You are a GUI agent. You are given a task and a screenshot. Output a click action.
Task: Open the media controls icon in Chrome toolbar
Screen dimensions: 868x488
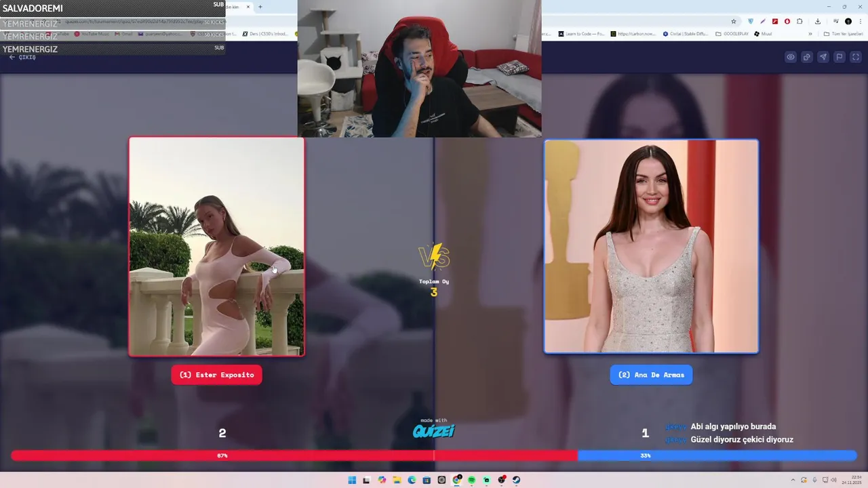pos(835,21)
